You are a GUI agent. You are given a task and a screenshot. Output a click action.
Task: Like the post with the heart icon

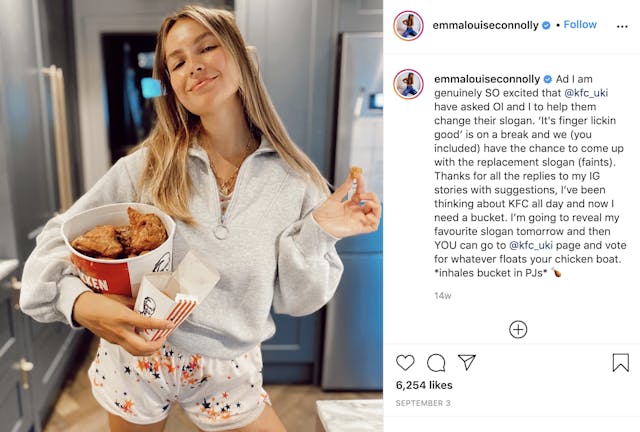tap(405, 363)
